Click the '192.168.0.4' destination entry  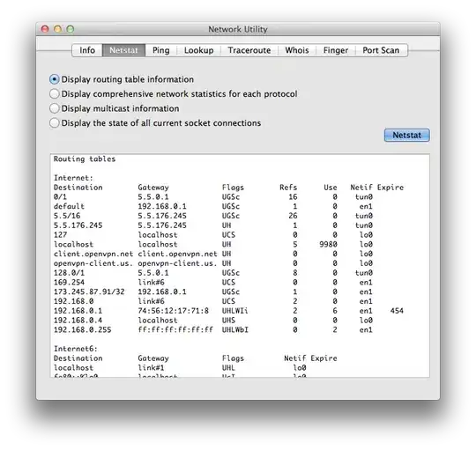coord(78,321)
